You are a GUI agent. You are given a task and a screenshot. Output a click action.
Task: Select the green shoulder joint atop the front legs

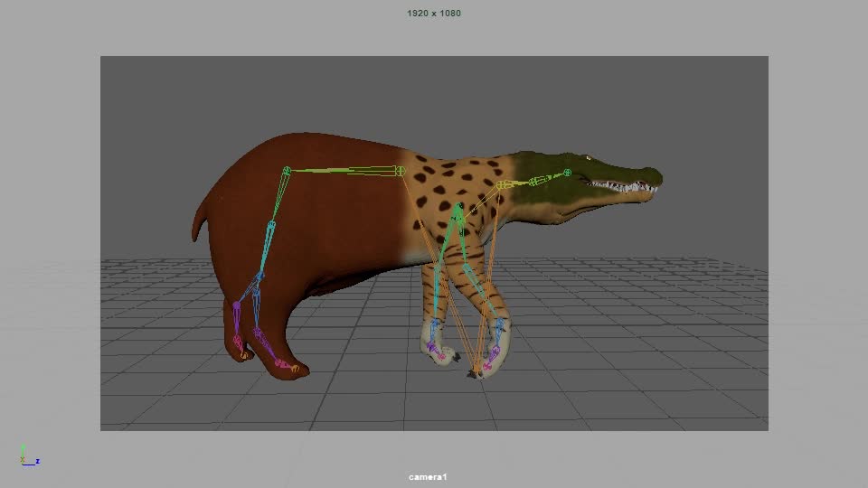click(459, 207)
